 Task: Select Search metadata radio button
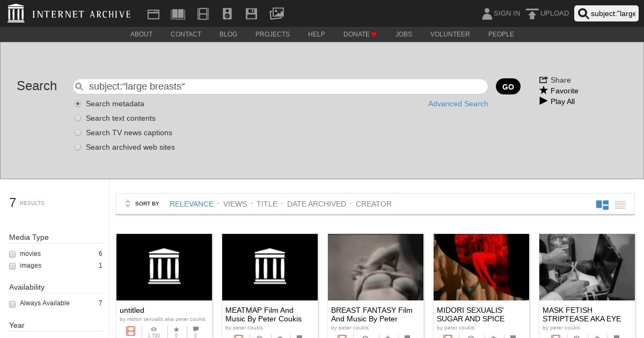click(78, 104)
